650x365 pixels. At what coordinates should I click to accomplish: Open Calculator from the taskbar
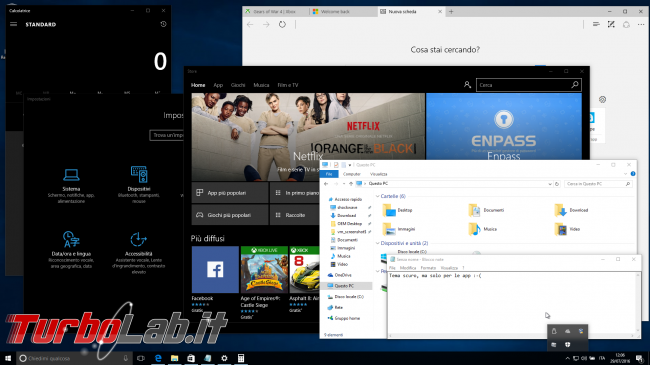point(240,358)
